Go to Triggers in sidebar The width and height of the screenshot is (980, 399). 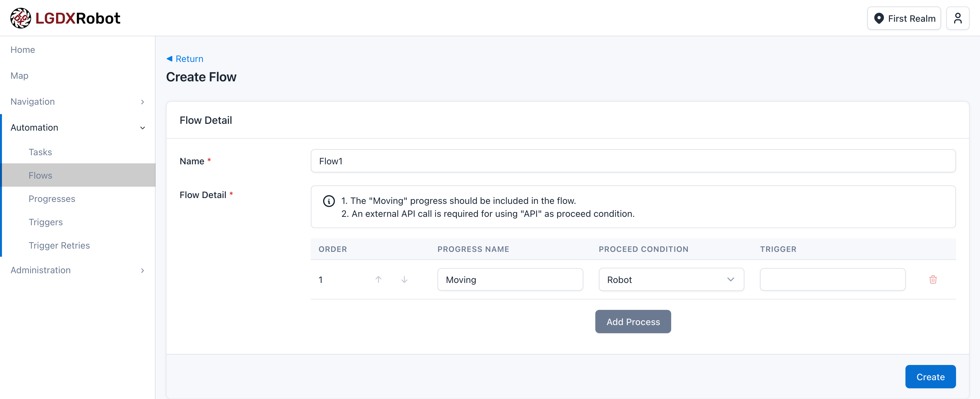[46, 222]
